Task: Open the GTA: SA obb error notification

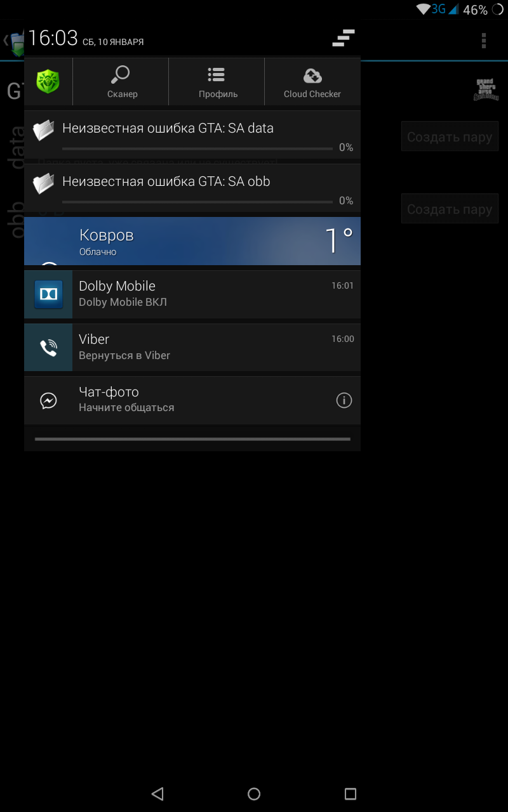Action: 192,188
